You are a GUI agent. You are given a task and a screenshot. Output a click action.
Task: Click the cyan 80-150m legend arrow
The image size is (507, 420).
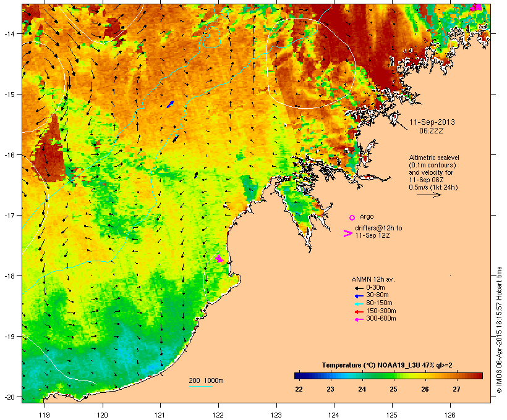[x=359, y=304]
